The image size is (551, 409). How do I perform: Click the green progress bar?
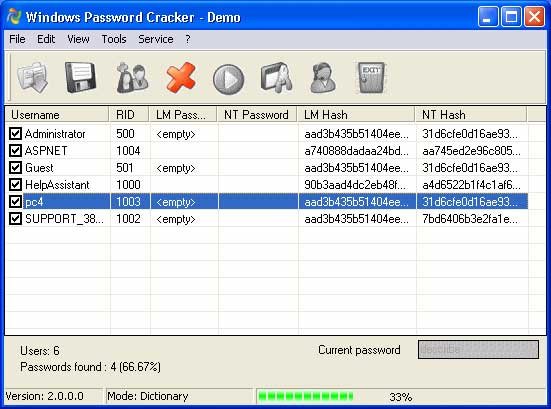(x=306, y=396)
